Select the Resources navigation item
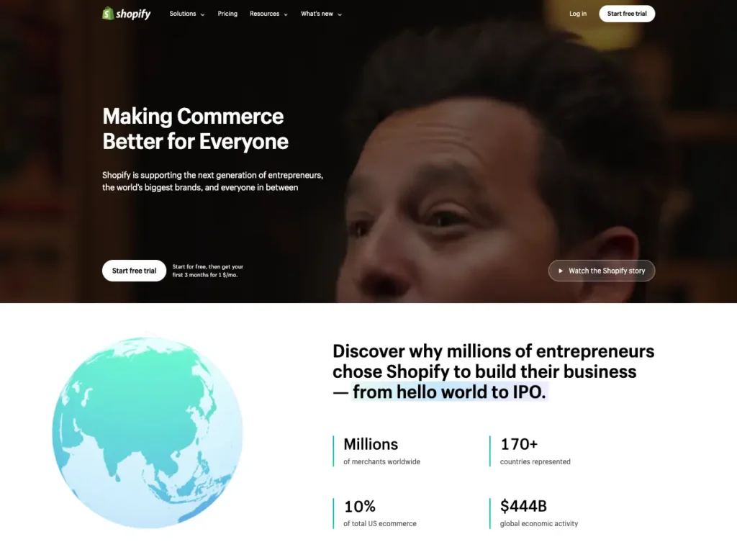Image resolution: width=737 pixels, height=560 pixels. (x=265, y=14)
